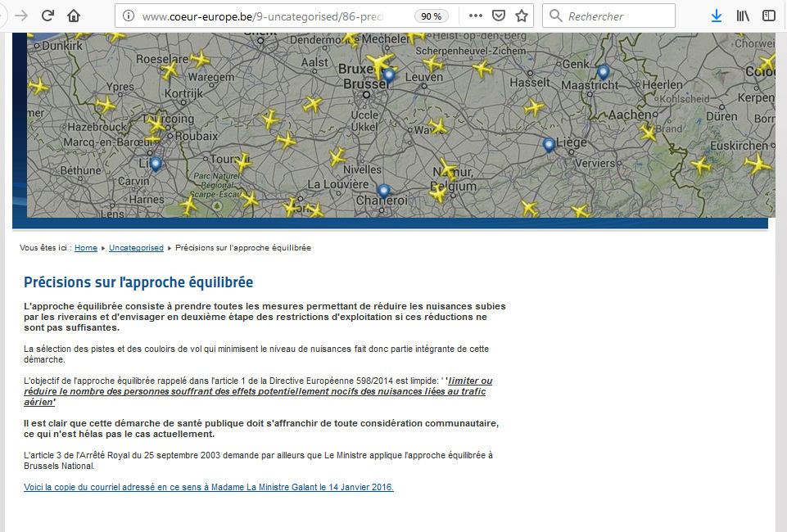The width and height of the screenshot is (787, 532).
Task: Click the airplane icon near Nivelles
Action: click(337, 157)
